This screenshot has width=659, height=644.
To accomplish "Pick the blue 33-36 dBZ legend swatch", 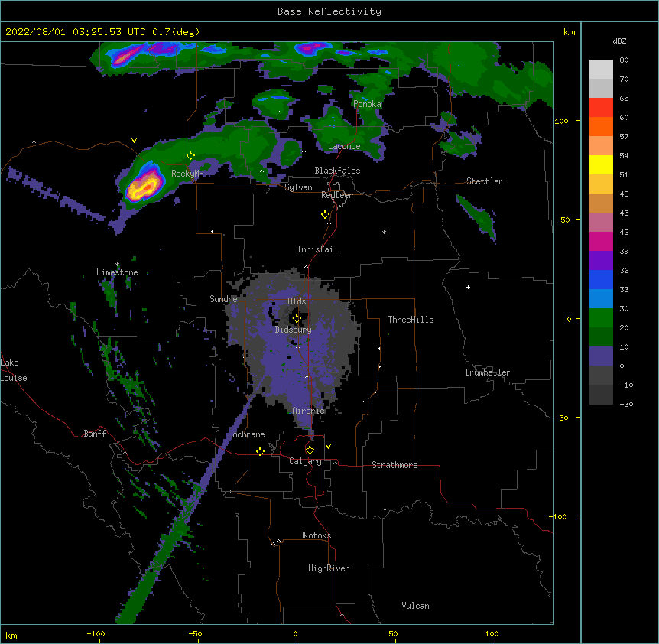I will (x=601, y=279).
